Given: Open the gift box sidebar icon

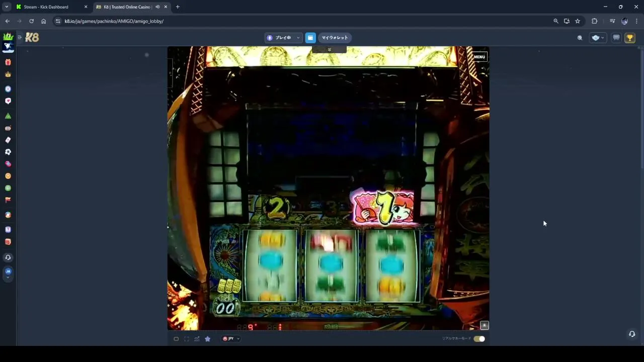Looking at the screenshot, I should (x=8, y=62).
